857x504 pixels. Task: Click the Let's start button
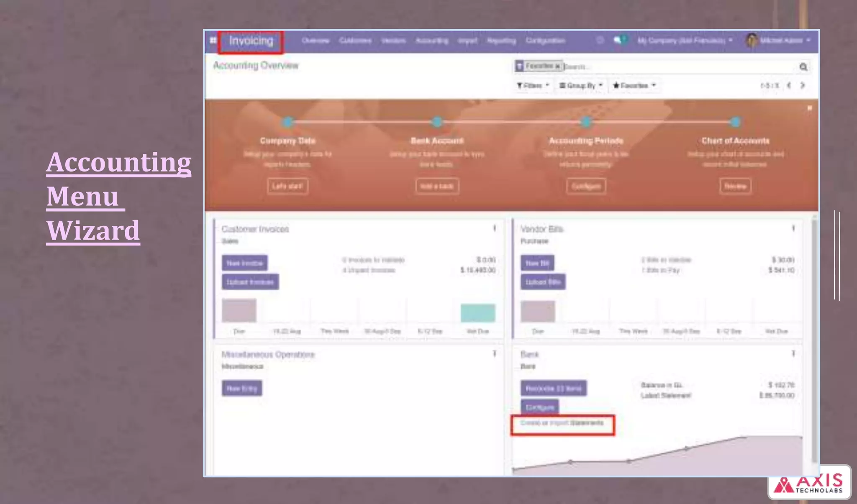click(x=287, y=186)
